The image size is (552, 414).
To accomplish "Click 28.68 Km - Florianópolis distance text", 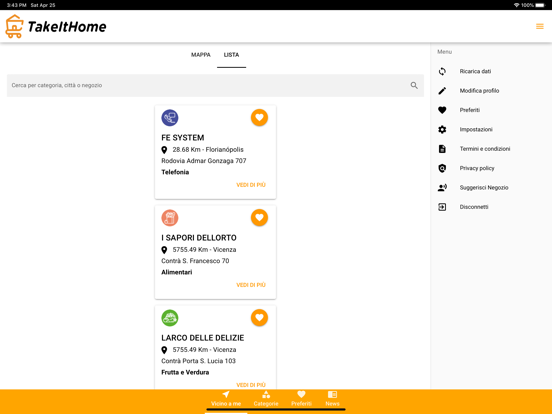I will point(208,150).
